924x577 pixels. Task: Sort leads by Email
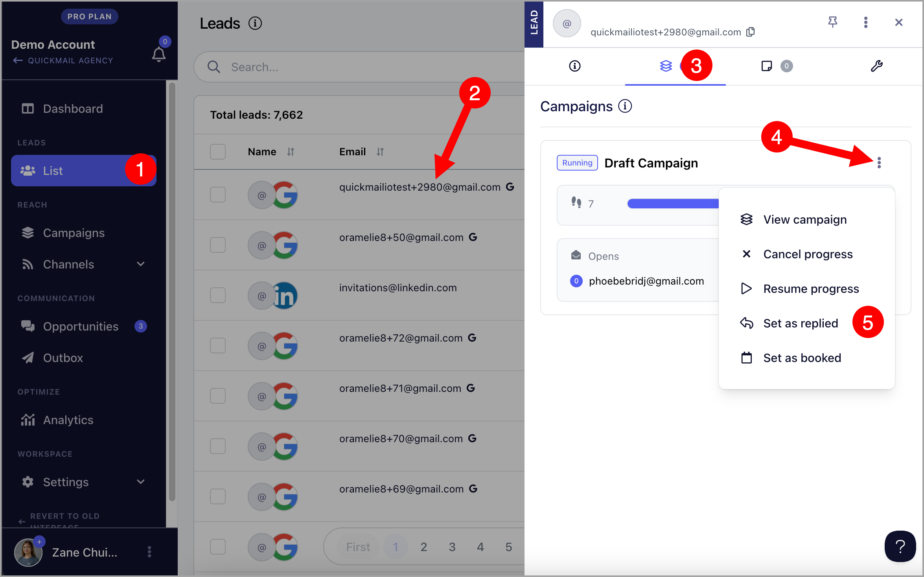tap(380, 152)
